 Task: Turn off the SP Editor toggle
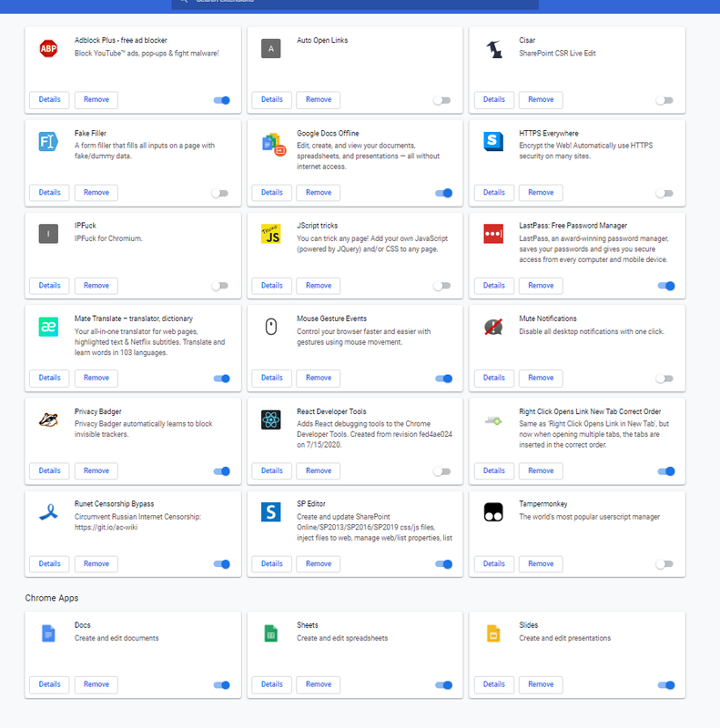(x=444, y=564)
